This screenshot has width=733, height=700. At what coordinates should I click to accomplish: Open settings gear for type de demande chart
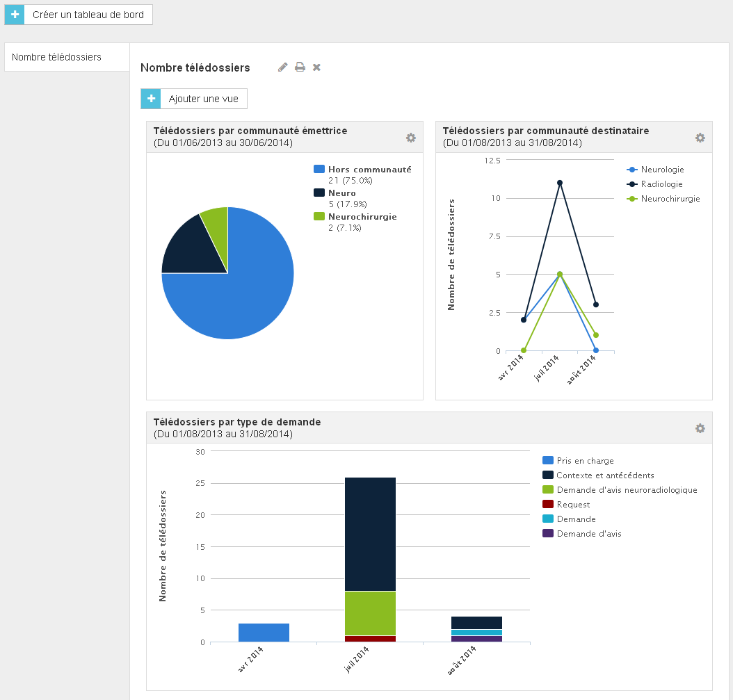point(700,428)
